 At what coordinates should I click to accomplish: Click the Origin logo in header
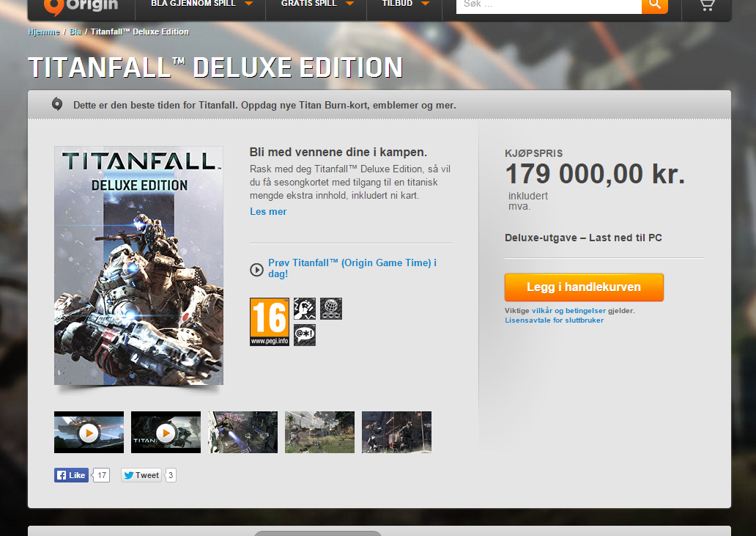pos(81,7)
